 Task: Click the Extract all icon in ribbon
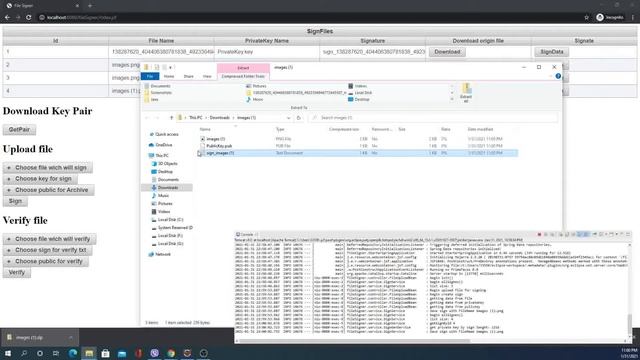[466, 93]
